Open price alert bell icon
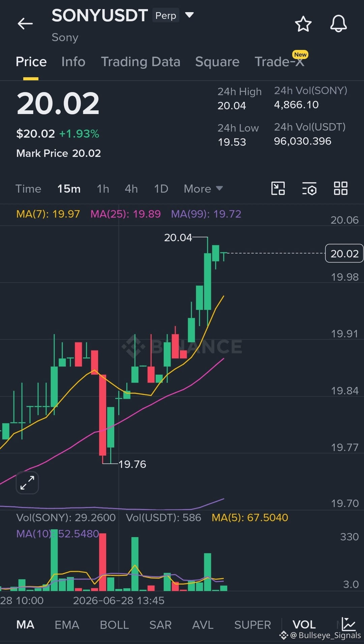This screenshot has width=364, height=644. coord(338,24)
